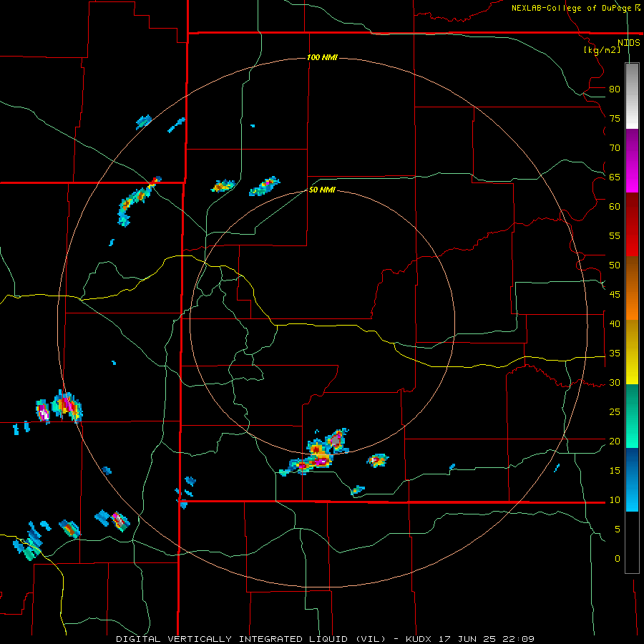Viewport: 644px width, 644px height.
Task: Select the 75 value on the VIL scale
Action: point(615,118)
